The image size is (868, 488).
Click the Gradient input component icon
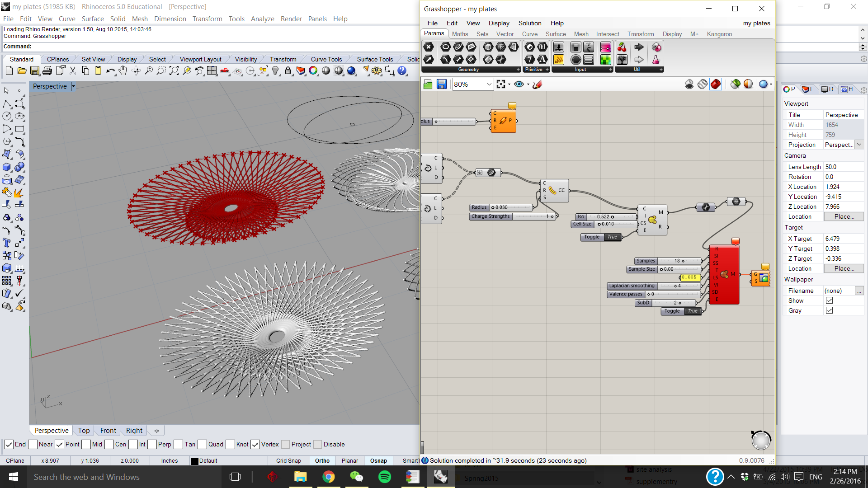click(x=605, y=47)
